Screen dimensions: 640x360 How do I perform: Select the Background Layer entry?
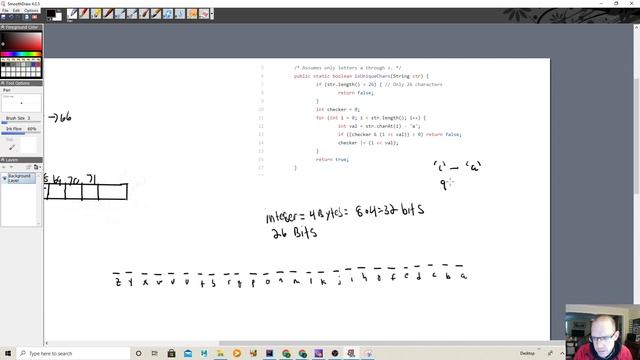(x=21, y=178)
